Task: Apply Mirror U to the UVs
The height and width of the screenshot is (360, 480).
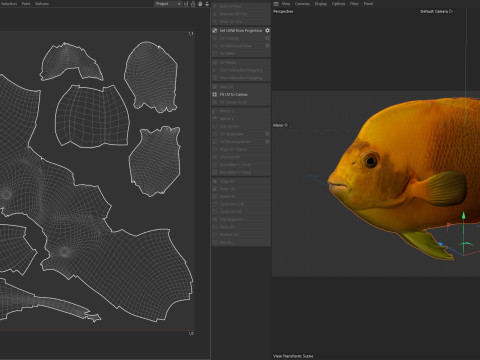Action: (241, 111)
